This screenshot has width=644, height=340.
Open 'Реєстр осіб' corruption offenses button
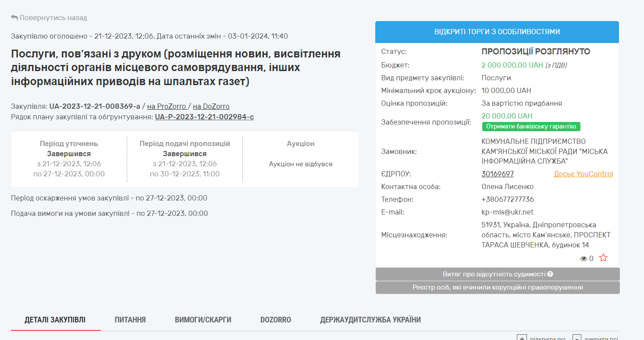[498, 287]
